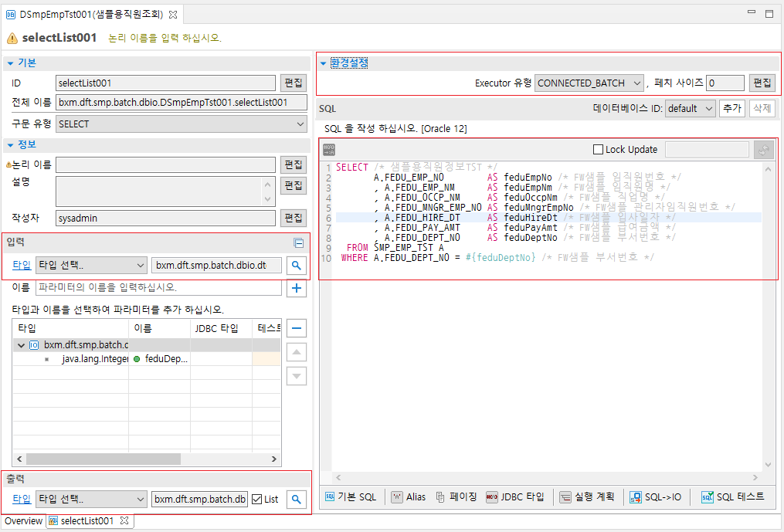Select the java.lang.Integer parameter row
The height and width of the screenshot is (532, 784).
[147, 359]
